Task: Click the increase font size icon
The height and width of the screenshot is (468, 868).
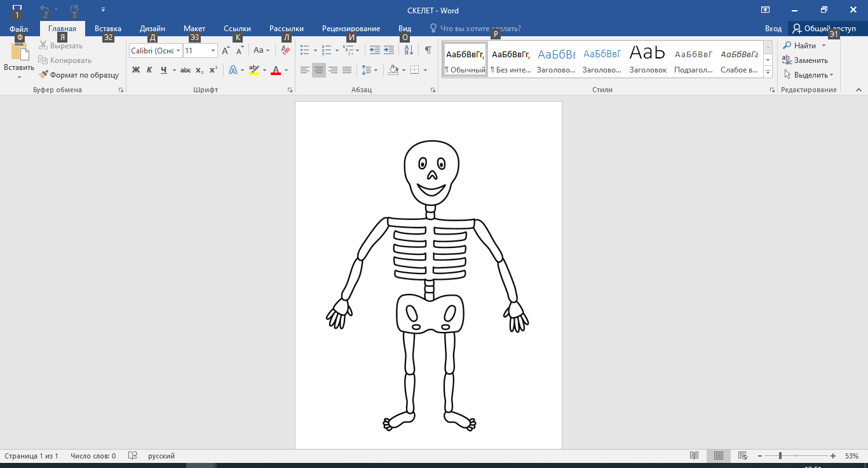Action: click(x=226, y=50)
